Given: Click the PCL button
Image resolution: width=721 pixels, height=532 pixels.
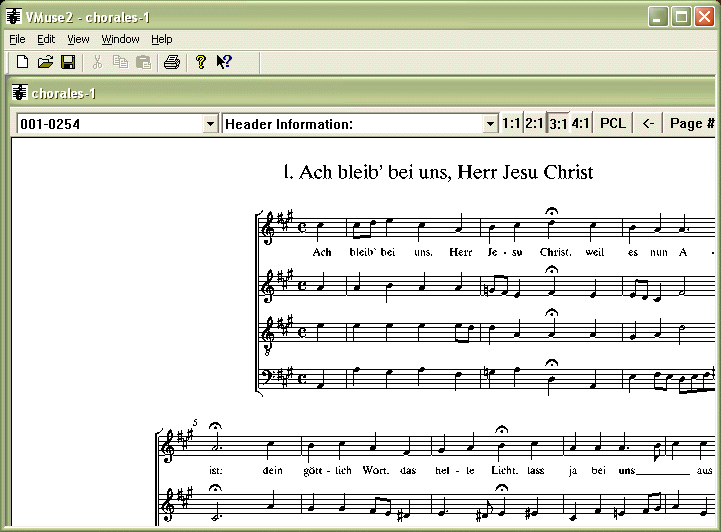Looking at the screenshot, I should (613, 123).
